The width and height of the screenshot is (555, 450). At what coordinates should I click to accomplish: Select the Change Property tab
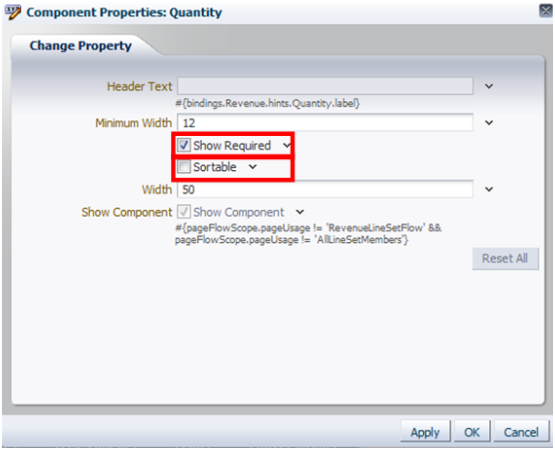[81, 46]
